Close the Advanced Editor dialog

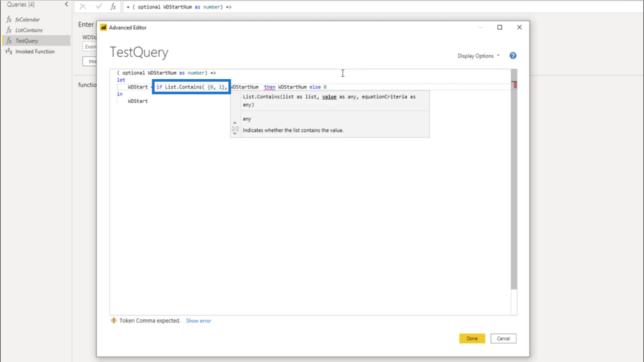[x=519, y=27]
